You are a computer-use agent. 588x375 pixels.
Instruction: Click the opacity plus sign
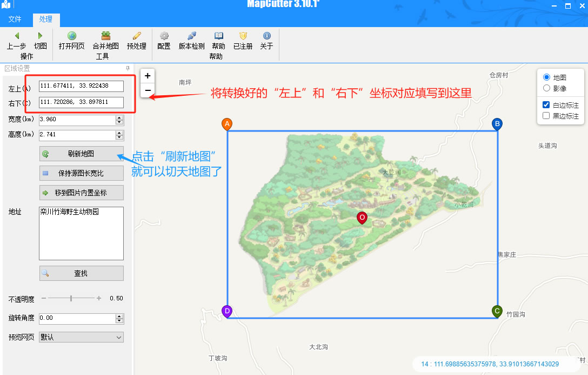[98, 298]
